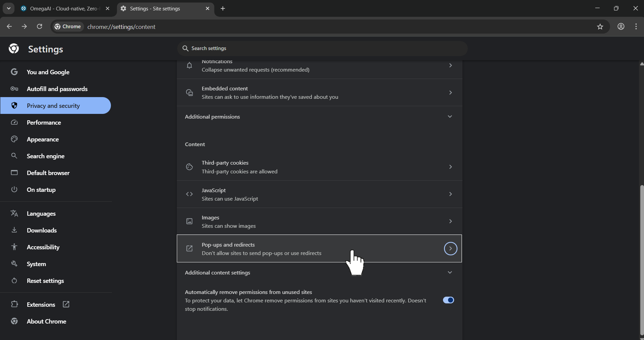Click the JavaScript code icon in Content

point(189,194)
